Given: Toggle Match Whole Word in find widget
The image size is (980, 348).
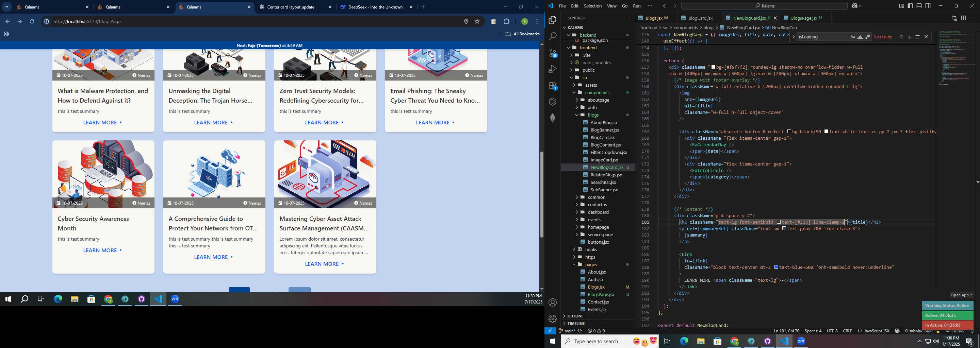Looking at the screenshot, I should 860,37.
